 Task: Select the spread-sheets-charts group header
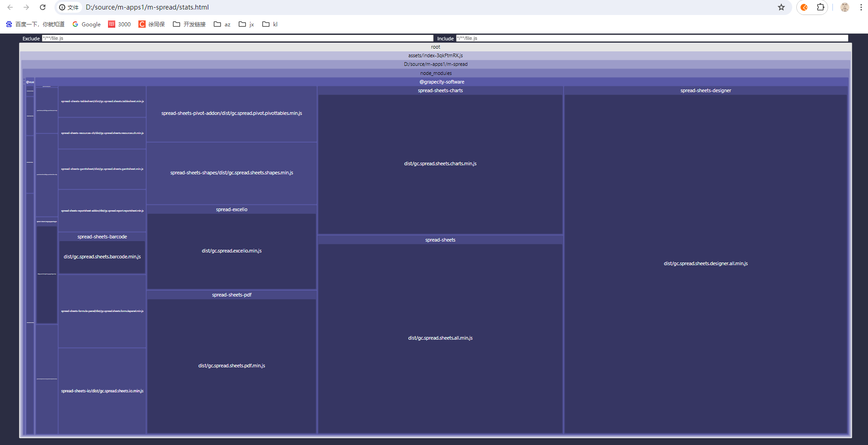click(440, 91)
